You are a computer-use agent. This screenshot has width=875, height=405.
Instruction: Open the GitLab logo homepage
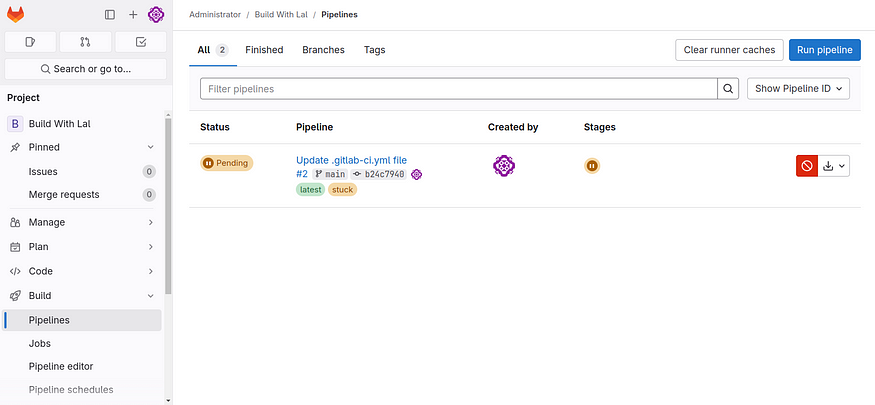coord(15,15)
